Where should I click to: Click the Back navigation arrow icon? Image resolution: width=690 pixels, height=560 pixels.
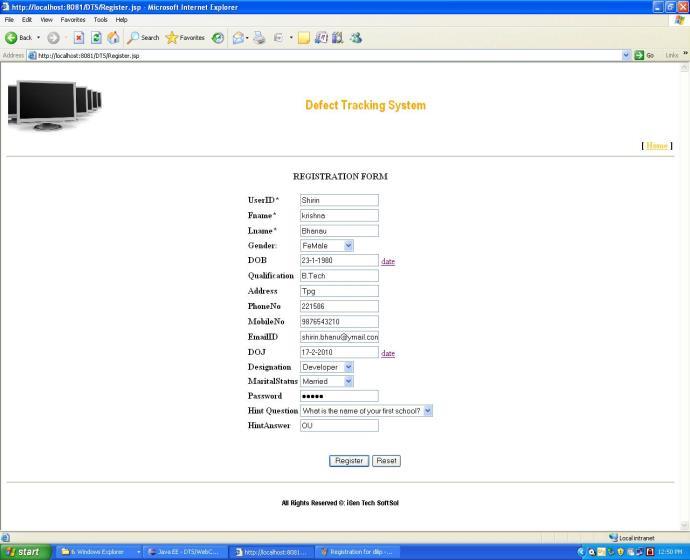(x=11, y=38)
